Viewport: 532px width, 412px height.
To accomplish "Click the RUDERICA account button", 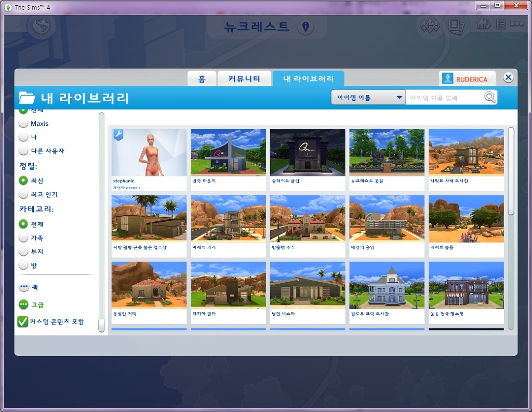I will 467,78.
